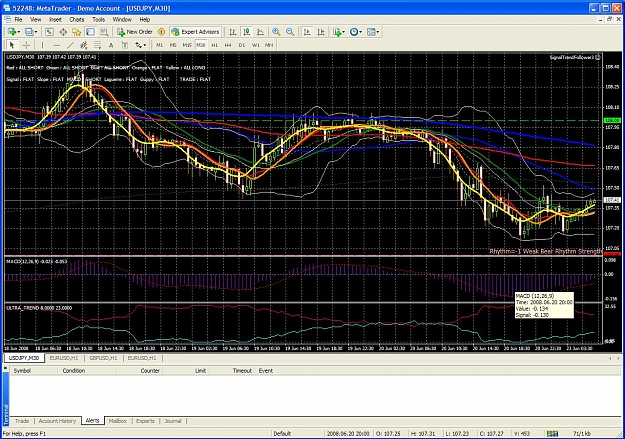625x439 pixels.
Task: Click the New Order button
Action: (135, 32)
